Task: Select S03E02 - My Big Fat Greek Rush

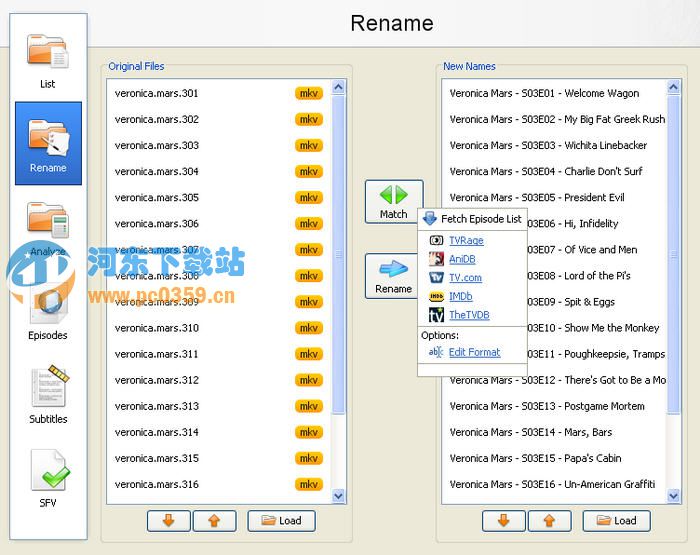Action: click(x=554, y=119)
